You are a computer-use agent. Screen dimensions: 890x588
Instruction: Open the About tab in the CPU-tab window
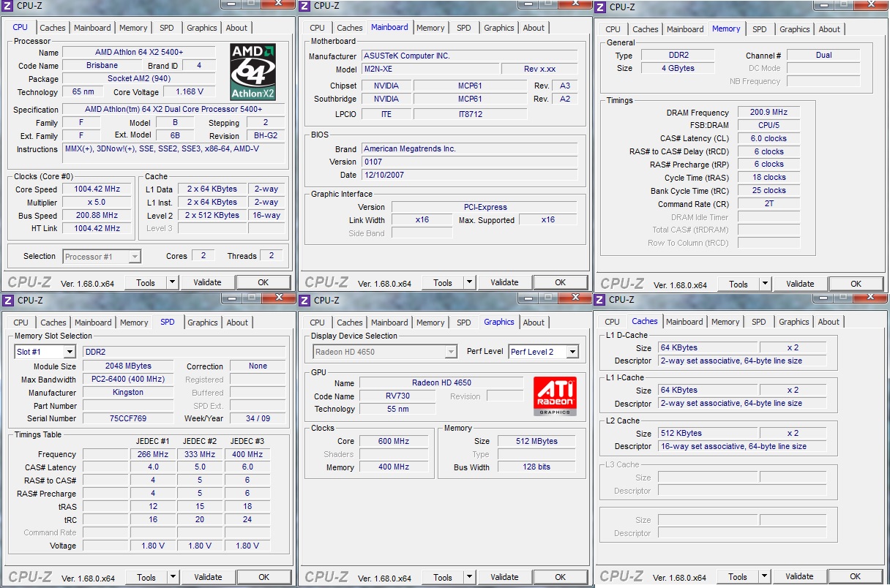[236, 28]
